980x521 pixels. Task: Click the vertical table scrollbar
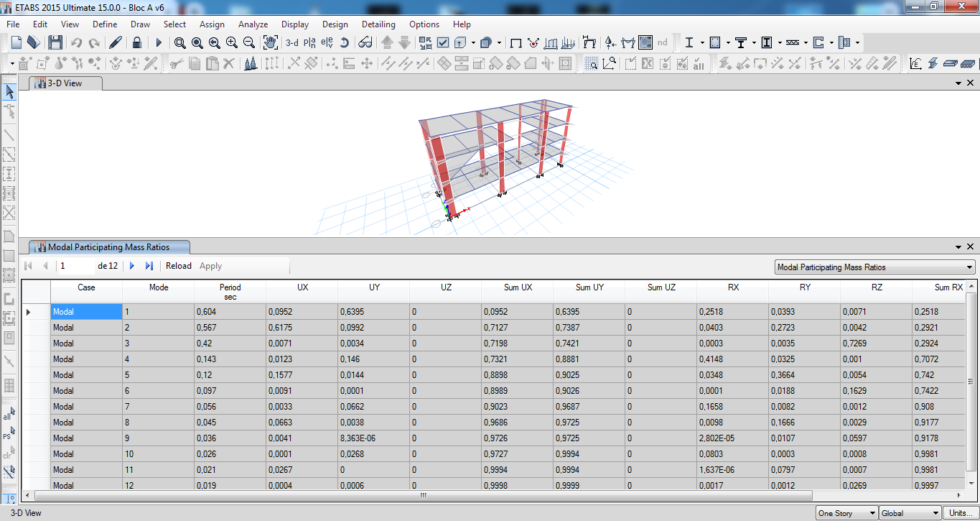[971, 381]
